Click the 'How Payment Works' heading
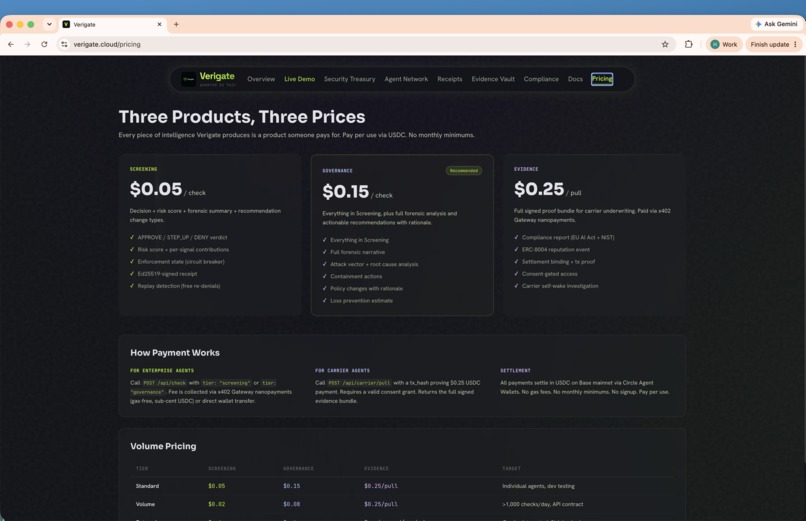Screen dimensions: 806x521 pyautogui.click(x=175, y=353)
